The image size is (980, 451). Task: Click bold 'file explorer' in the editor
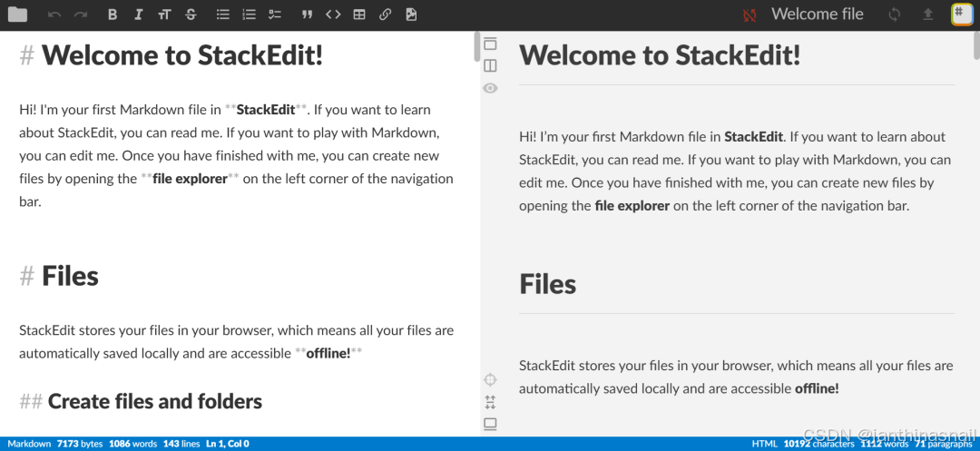(190, 179)
